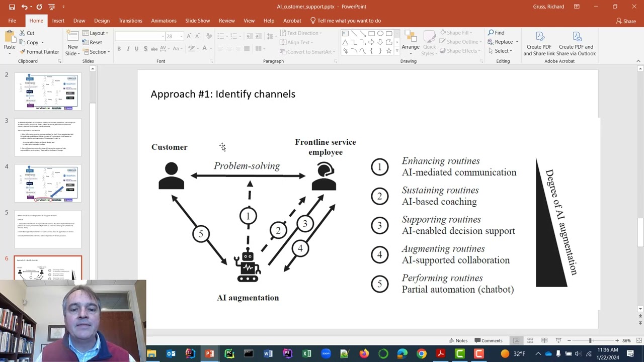Adjust the zoom slider handle
644x362 pixels.
coord(590,340)
